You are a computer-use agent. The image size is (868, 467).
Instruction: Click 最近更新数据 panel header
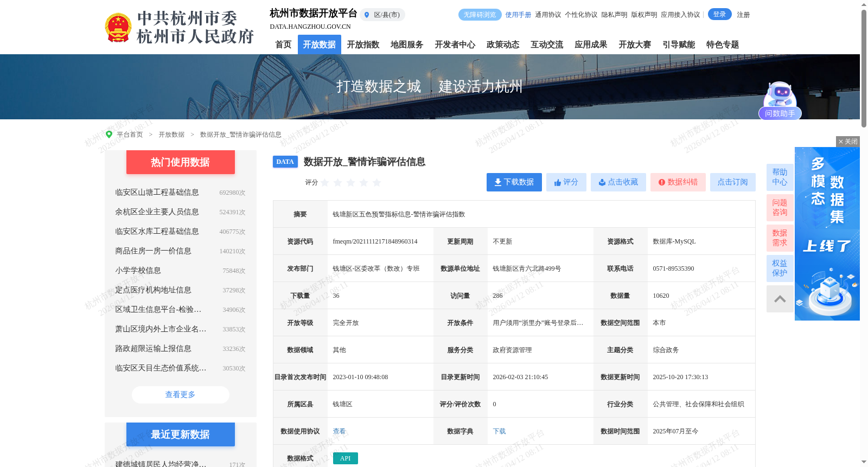tap(181, 434)
